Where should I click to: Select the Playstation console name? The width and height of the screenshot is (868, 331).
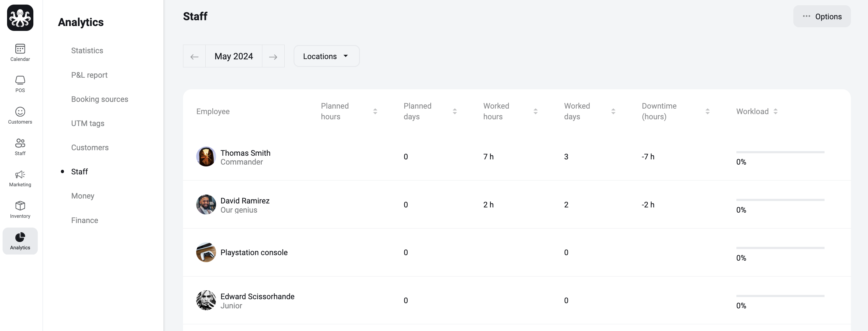coord(254,252)
